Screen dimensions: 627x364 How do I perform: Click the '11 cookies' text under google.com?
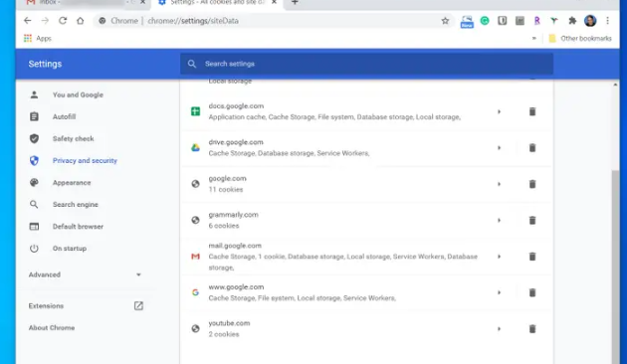[226, 190]
